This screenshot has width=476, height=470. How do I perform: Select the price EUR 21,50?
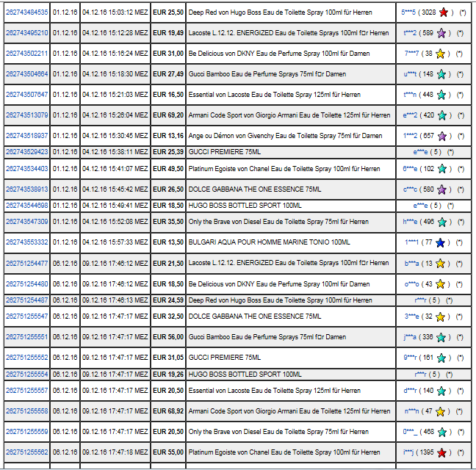tap(168, 264)
